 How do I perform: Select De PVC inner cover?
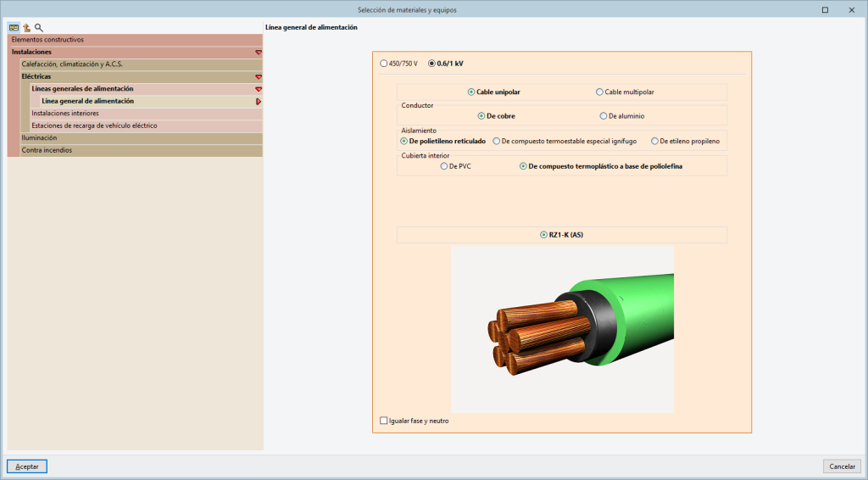443,166
